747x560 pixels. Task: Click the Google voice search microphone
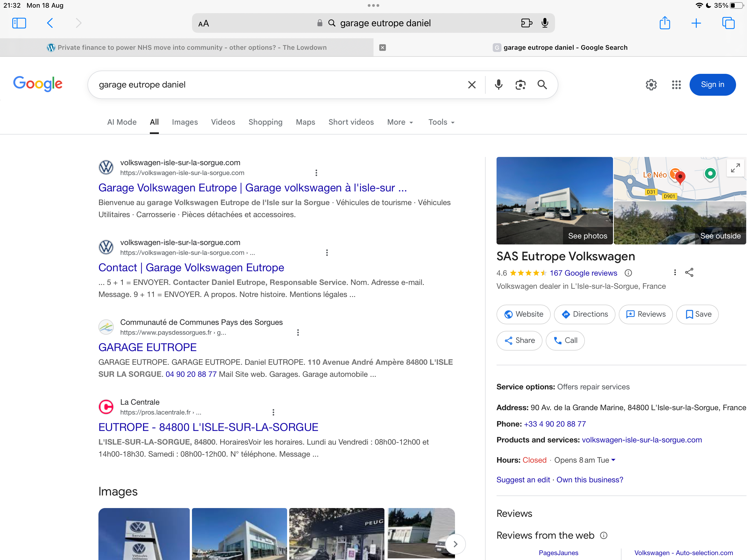498,84
